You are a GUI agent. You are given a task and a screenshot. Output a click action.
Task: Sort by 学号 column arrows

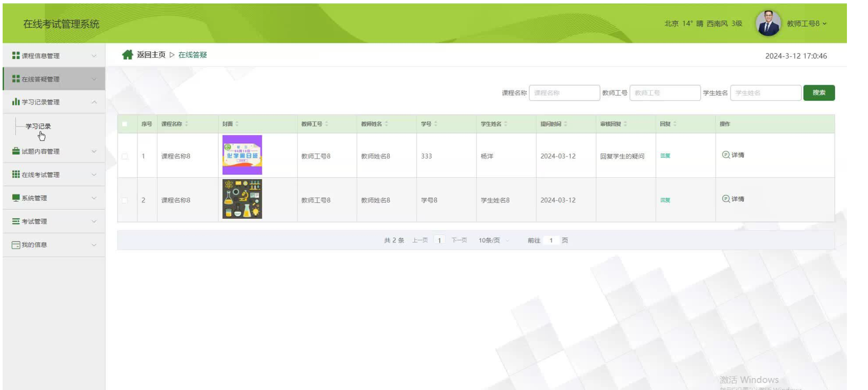coord(436,124)
